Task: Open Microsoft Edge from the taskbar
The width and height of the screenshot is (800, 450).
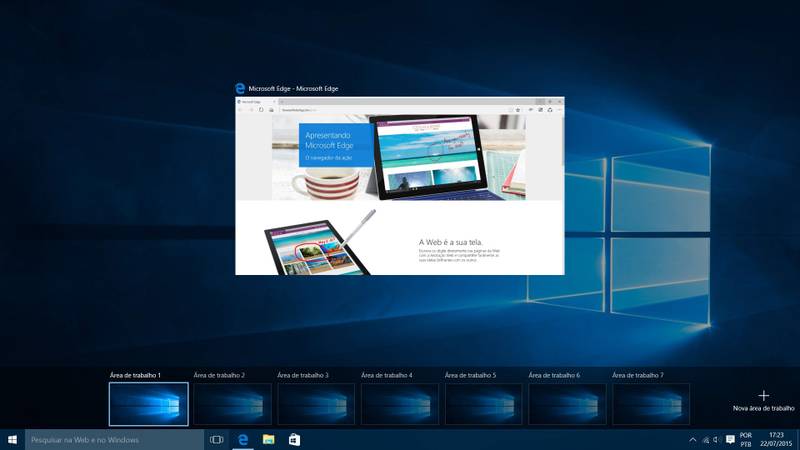Action: coord(243,440)
